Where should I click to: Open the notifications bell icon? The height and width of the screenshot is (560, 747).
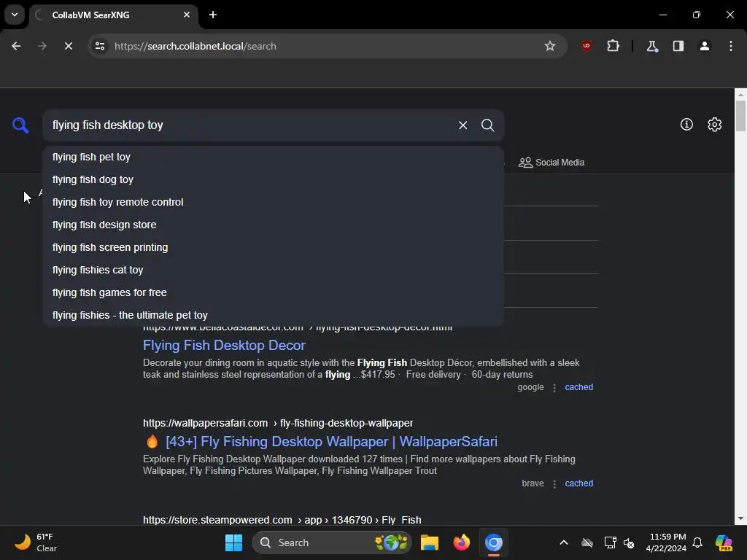pos(697,542)
